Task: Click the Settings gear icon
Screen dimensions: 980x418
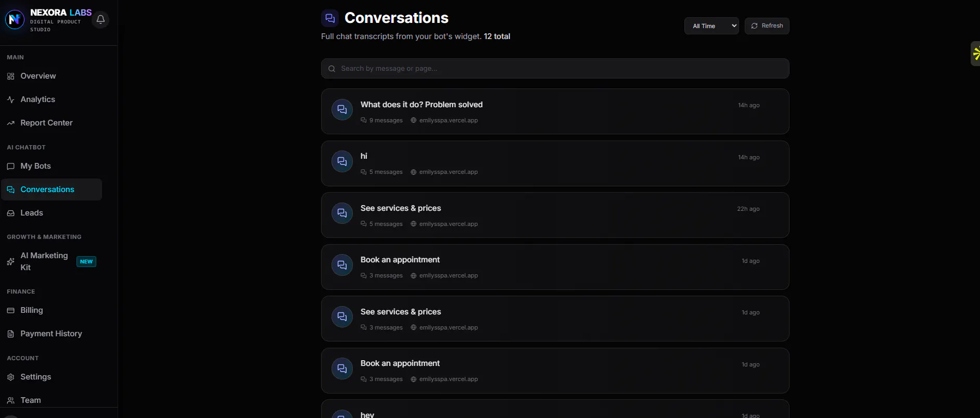Action: tap(10, 377)
